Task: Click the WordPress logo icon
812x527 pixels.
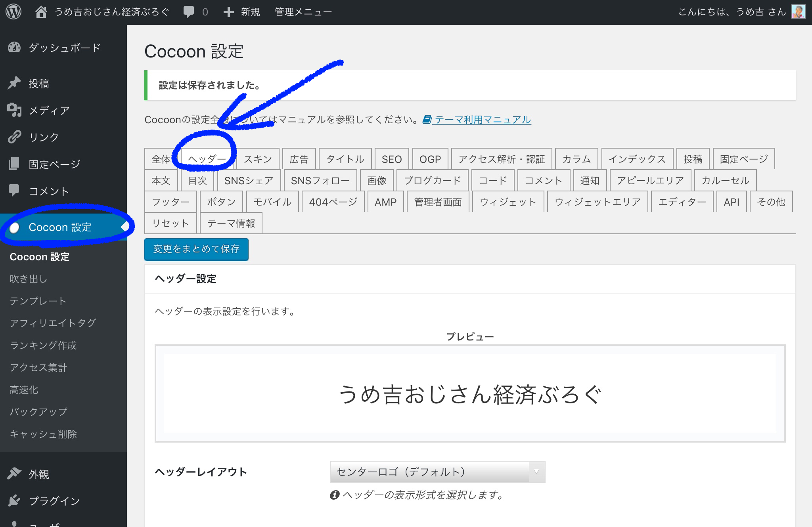Action: tap(13, 12)
